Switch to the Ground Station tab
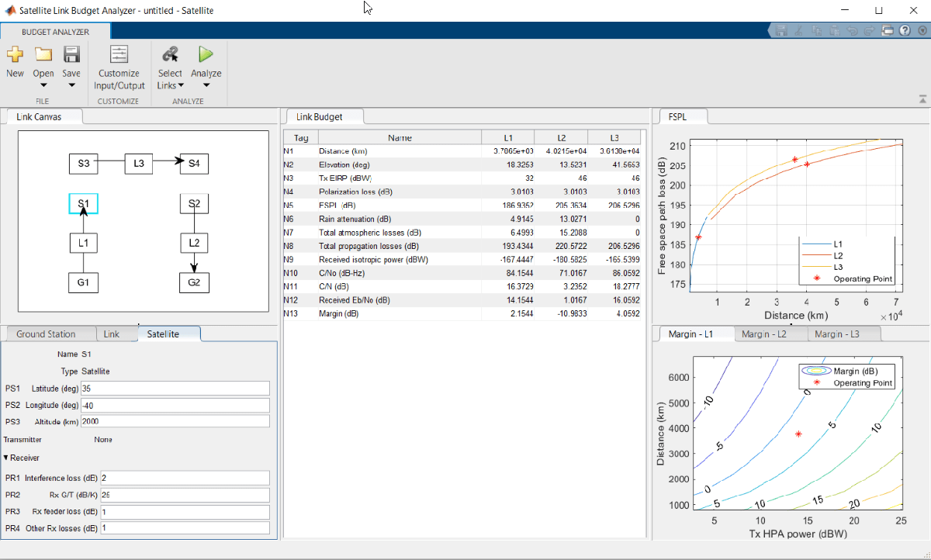Screen dimensions: 931x560 point(46,334)
